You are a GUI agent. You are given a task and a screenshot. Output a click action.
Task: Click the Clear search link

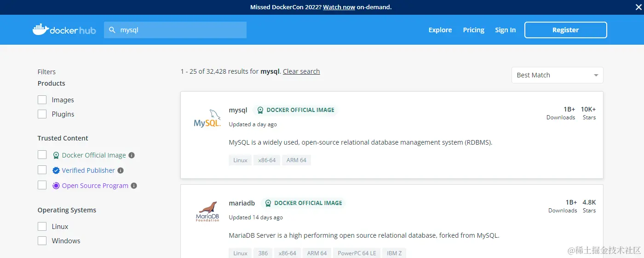point(301,71)
